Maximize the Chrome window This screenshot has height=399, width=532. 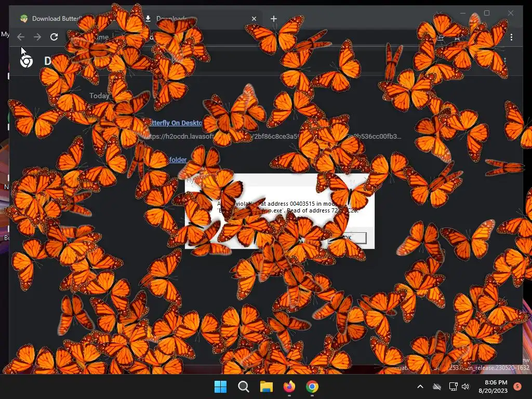[487, 13]
